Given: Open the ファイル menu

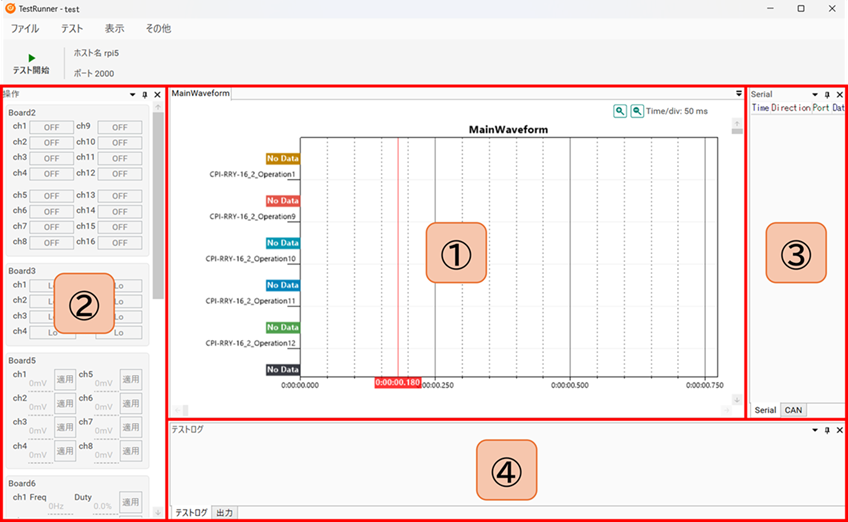Looking at the screenshot, I should coord(25,28).
